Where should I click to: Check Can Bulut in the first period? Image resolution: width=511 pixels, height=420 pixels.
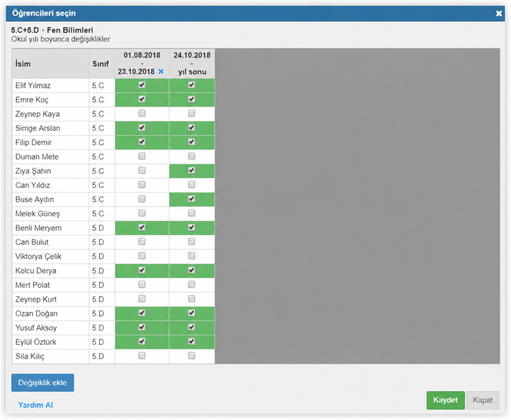click(142, 242)
